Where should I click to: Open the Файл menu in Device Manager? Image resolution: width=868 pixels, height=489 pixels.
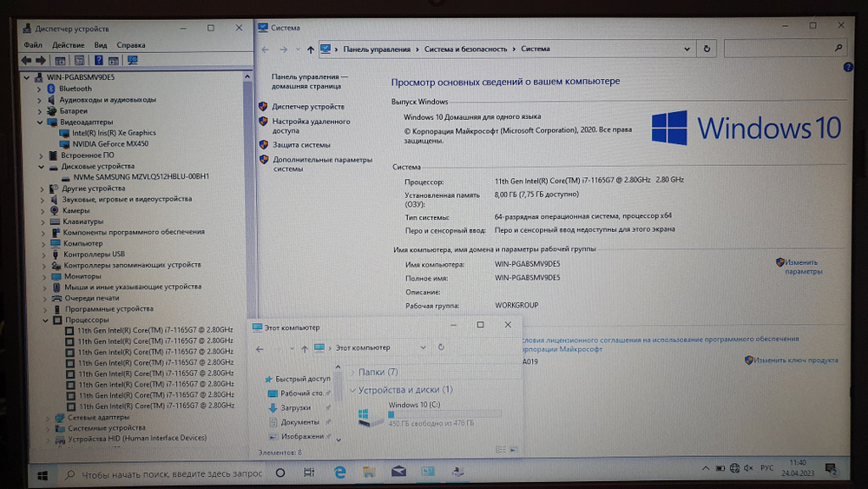33,45
